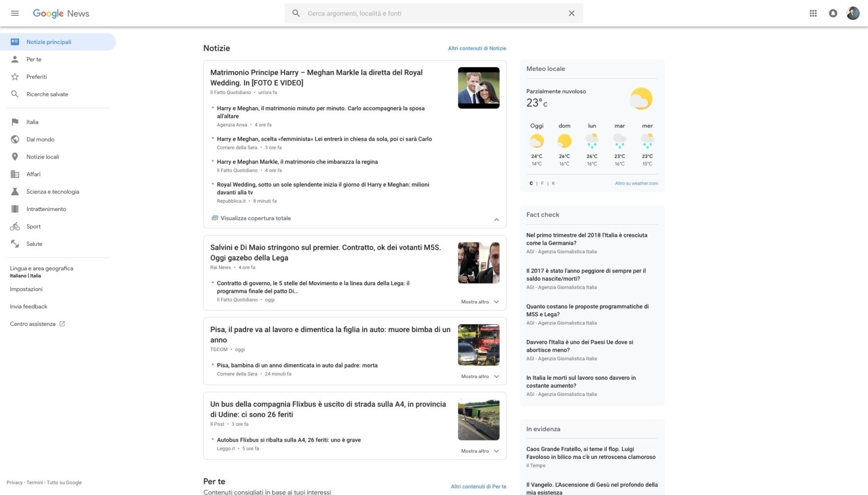Switch temperature unit to Kelvin
Image resolution: width=868 pixels, height=495 pixels.
tap(553, 184)
